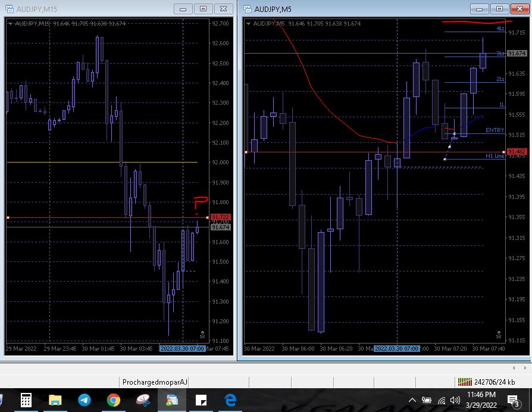532x412 pixels.
Task: Click the skull expert icon in M15 chart
Action: pyautogui.click(x=202, y=335)
